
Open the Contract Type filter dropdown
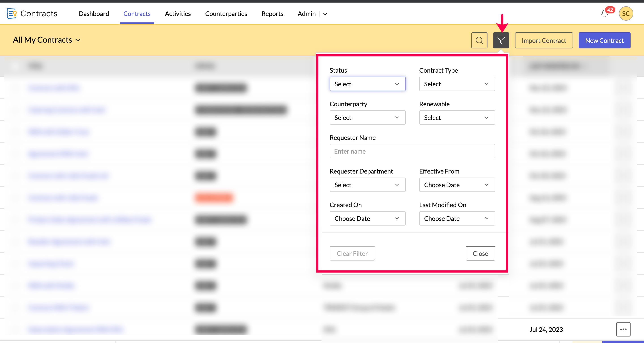click(457, 84)
